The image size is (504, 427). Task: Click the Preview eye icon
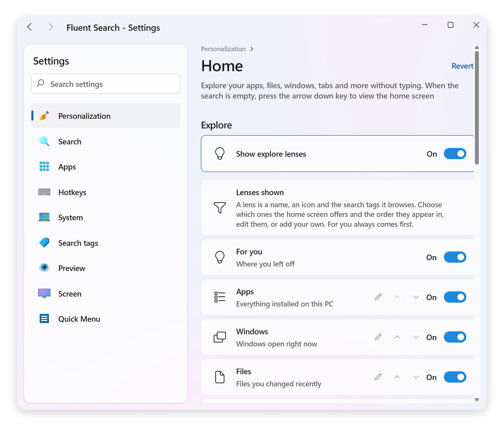point(44,268)
